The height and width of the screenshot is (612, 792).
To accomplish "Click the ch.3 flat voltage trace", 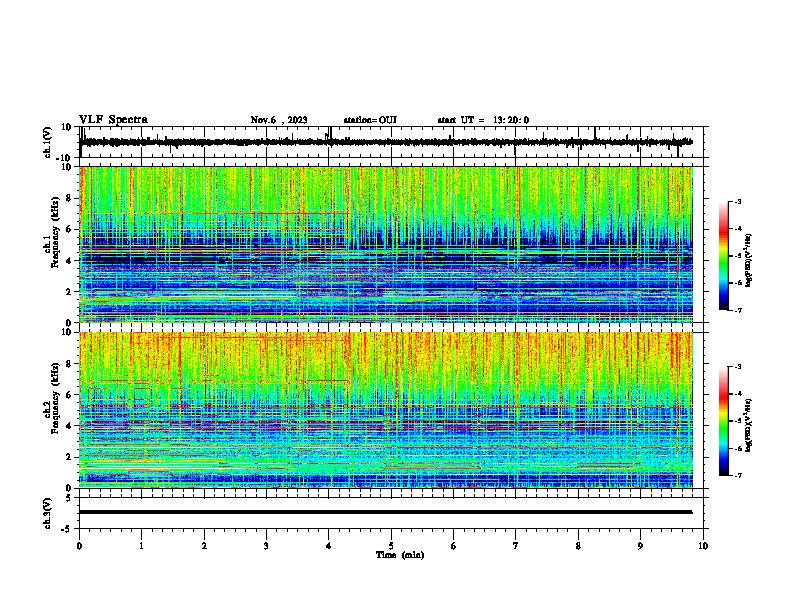I will coord(386,512).
